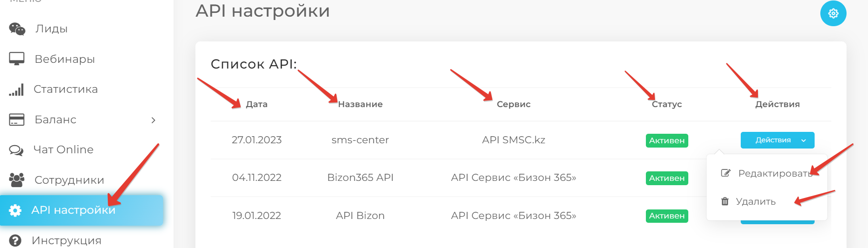Image resolution: width=868 pixels, height=248 pixels.
Task: Click the Сотрудники people icon
Action: click(x=17, y=180)
